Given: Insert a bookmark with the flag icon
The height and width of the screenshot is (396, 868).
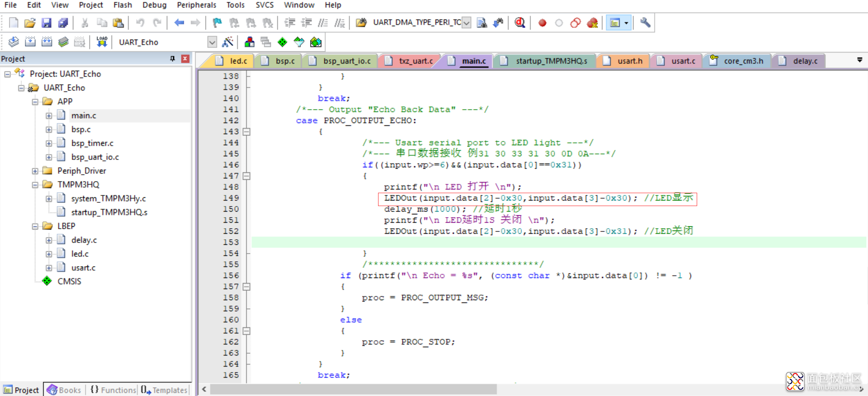Looking at the screenshot, I should point(217,23).
